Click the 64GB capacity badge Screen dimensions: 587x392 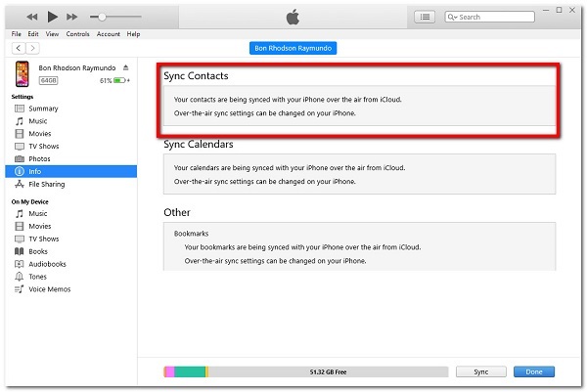click(48, 80)
